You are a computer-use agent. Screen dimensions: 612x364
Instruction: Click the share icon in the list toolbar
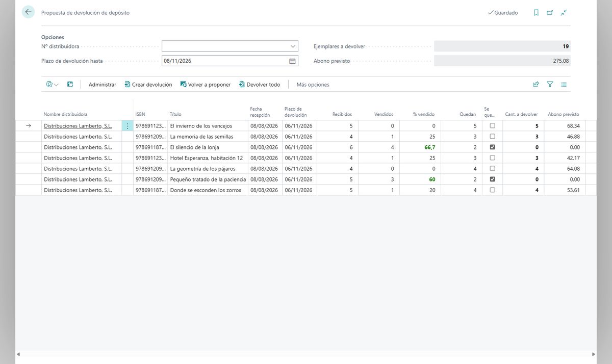tap(536, 85)
